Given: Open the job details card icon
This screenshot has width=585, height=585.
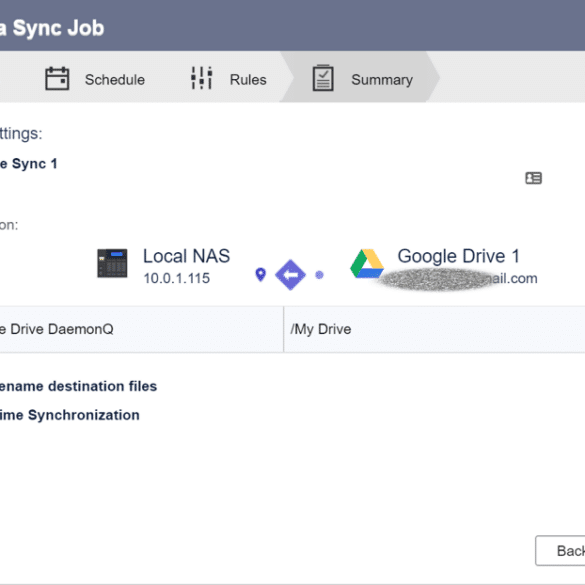Looking at the screenshot, I should click(534, 178).
